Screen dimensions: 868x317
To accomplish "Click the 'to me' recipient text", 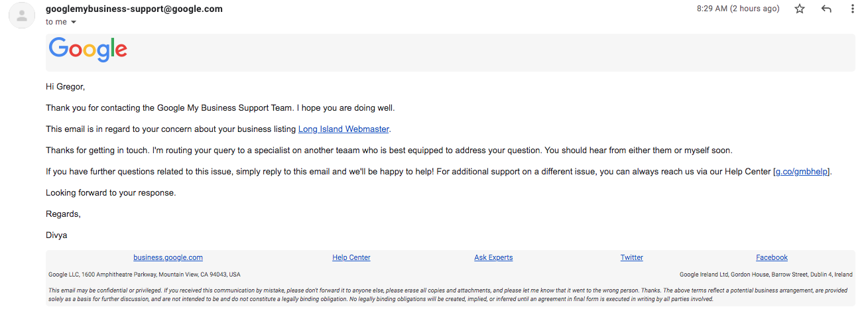I will click(x=56, y=22).
